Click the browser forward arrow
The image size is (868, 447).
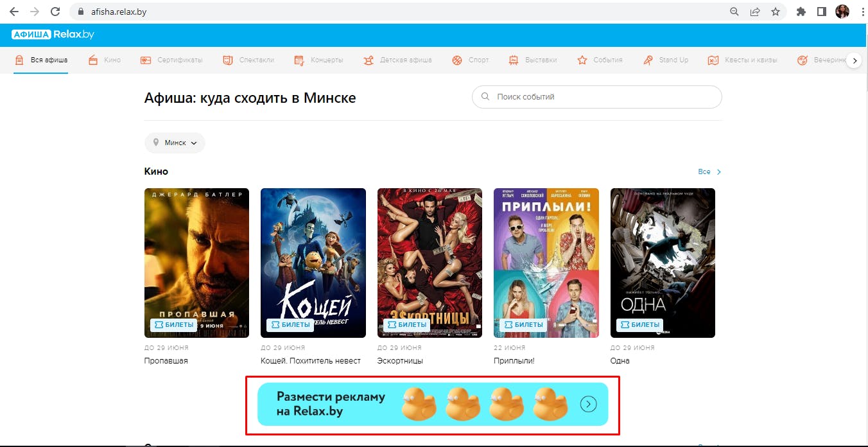coord(35,12)
